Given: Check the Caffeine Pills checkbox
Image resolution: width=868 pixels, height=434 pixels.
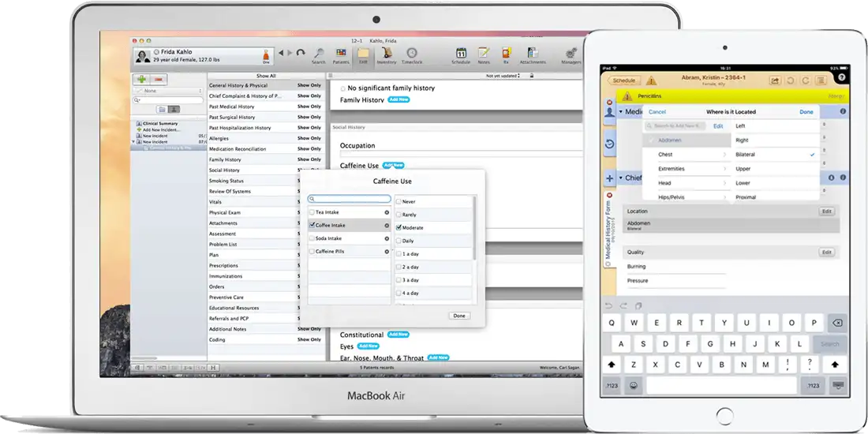Looking at the screenshot, I should pos(312,252).
